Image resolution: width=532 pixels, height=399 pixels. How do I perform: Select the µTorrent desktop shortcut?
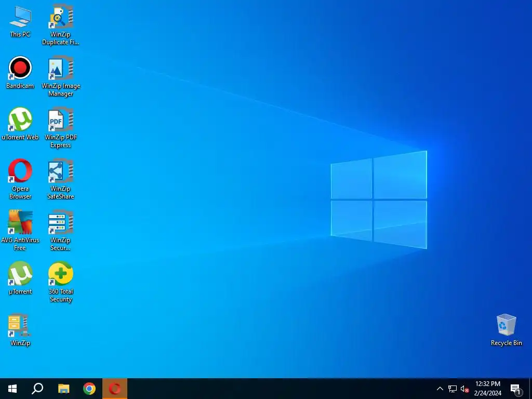coord(20,278)
